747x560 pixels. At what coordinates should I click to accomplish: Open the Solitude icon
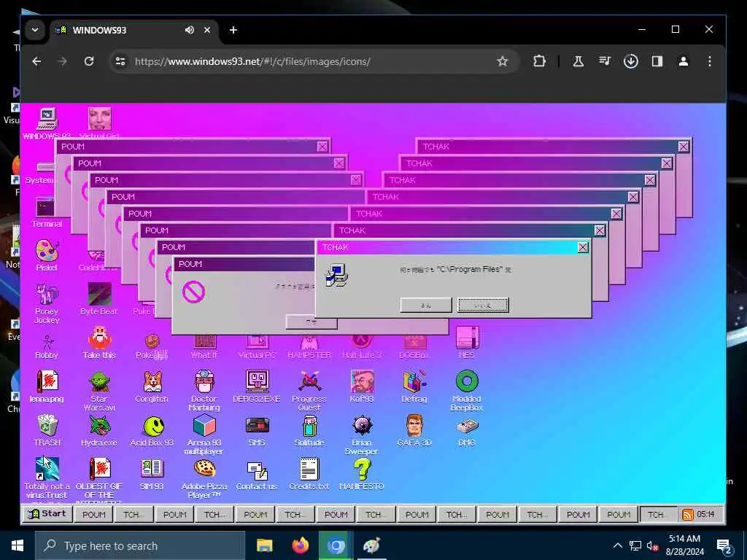(309, 430)
